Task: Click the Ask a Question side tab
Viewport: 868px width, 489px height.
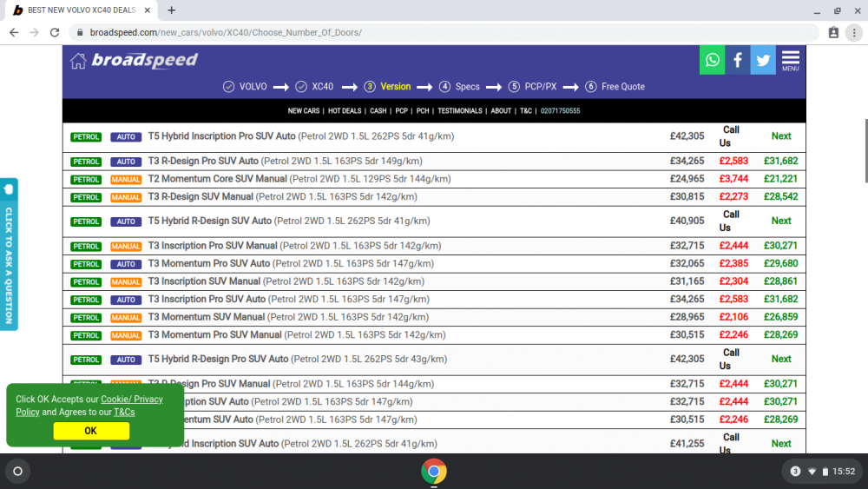Action: (9, 254)
